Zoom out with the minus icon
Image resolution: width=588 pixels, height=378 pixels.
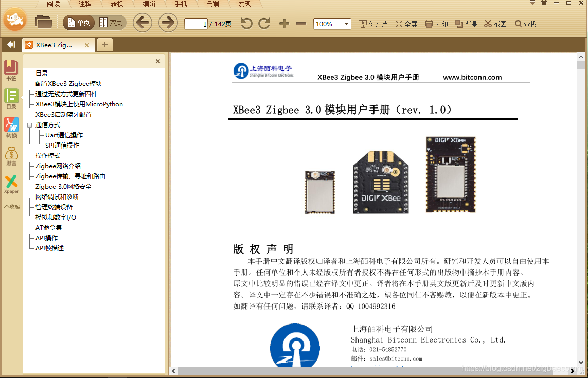tap(301, 24)
